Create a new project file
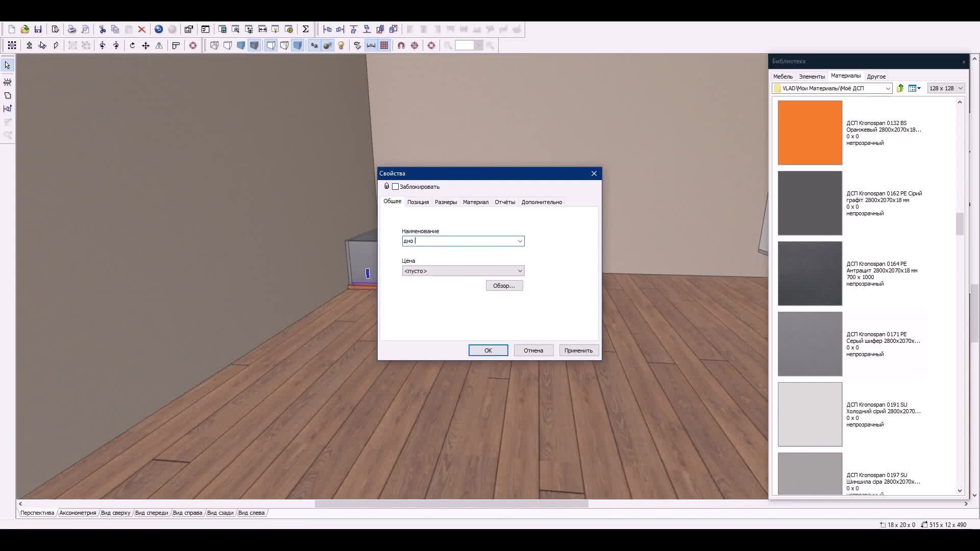The image size is (980, 551). [x=12, y=29]
